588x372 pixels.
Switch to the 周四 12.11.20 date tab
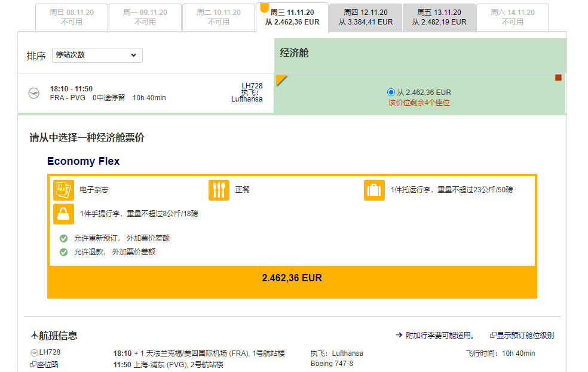pyautogui.click(x=366, y=17)
